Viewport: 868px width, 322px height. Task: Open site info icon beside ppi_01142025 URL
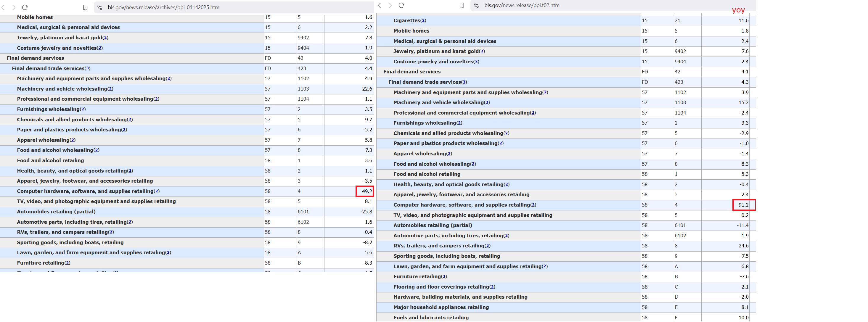point(100,7)
